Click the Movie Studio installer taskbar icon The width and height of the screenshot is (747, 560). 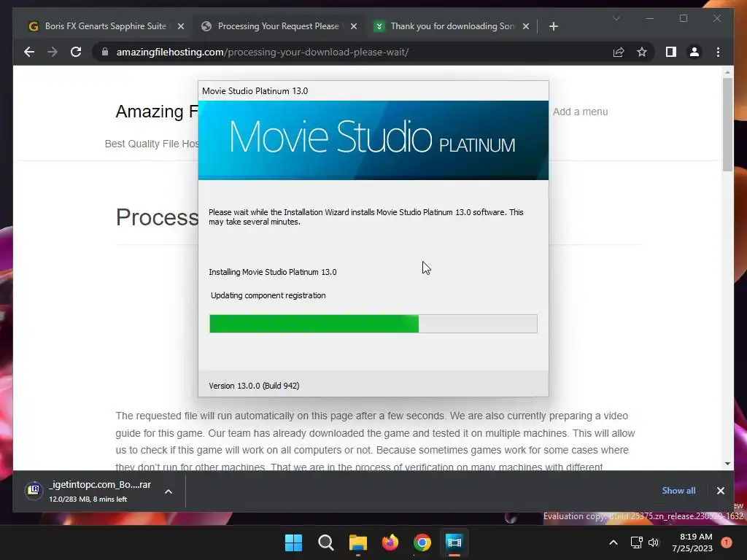point(454,542)
